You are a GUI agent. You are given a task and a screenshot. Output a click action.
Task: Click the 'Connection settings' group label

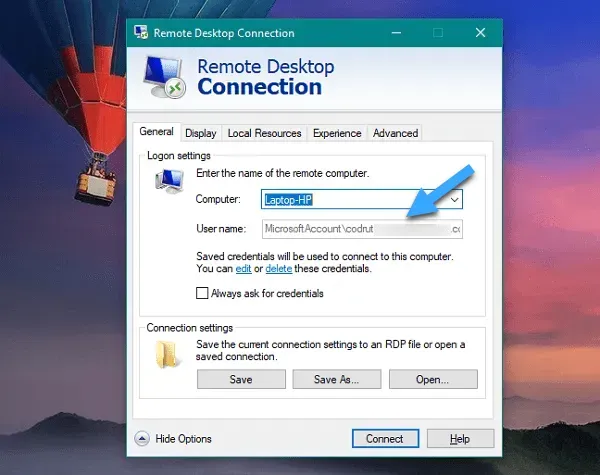coord(189,328)
